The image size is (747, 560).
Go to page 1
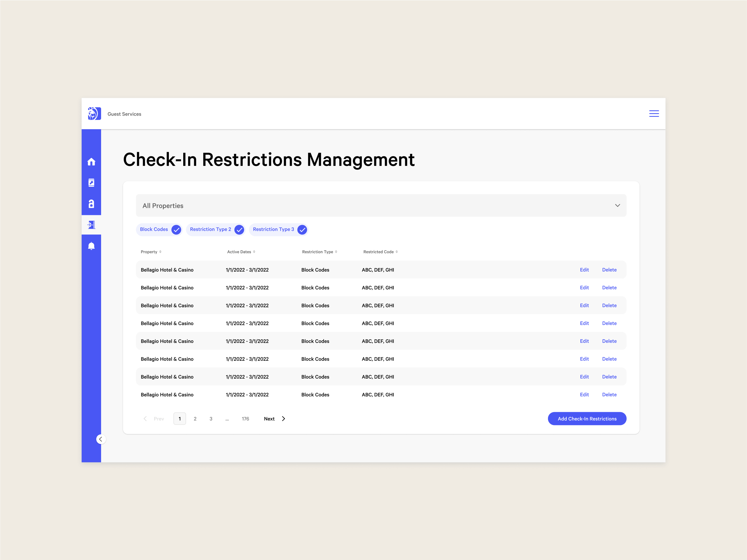click(180, 418)
